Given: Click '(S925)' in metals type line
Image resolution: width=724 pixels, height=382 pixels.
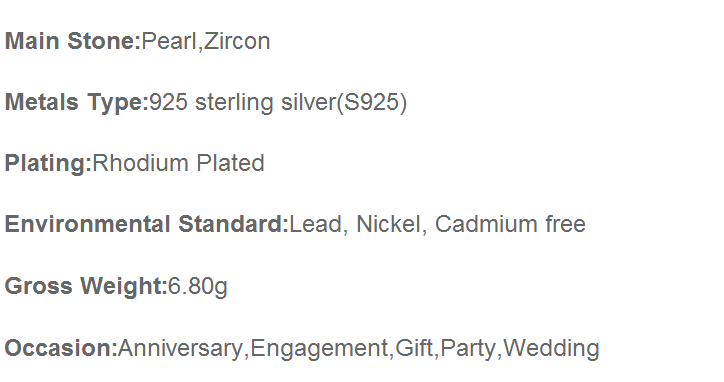Looking at the screenshot, I should [x=372, y=103].
